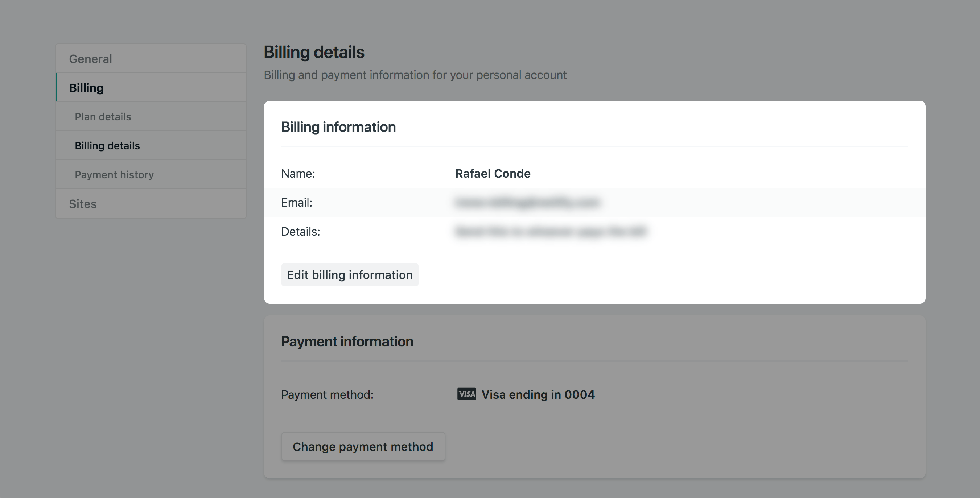Click Visa ending in 0004 text
This screenshot has width=980, height=498.
[x=538, y=395]
